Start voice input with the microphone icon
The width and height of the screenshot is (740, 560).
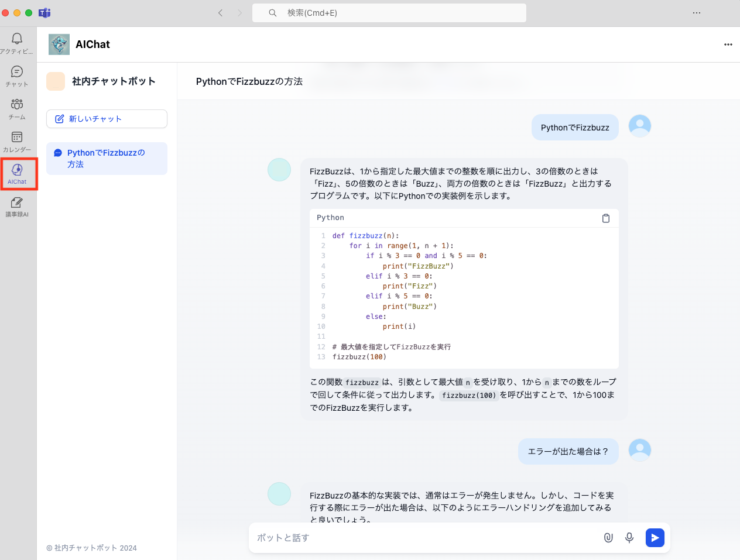tap(629, 538)
